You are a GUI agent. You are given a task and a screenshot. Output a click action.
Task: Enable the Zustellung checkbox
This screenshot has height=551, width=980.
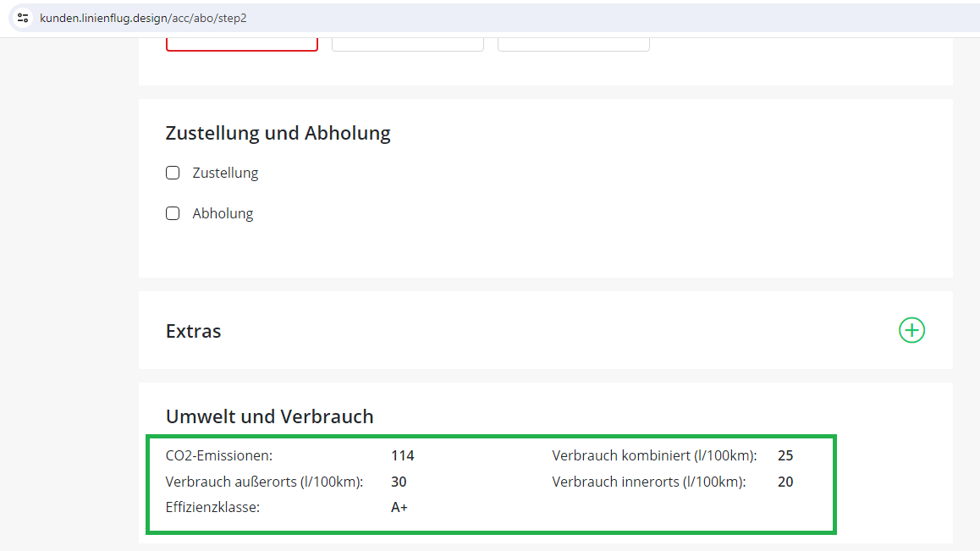173,173
